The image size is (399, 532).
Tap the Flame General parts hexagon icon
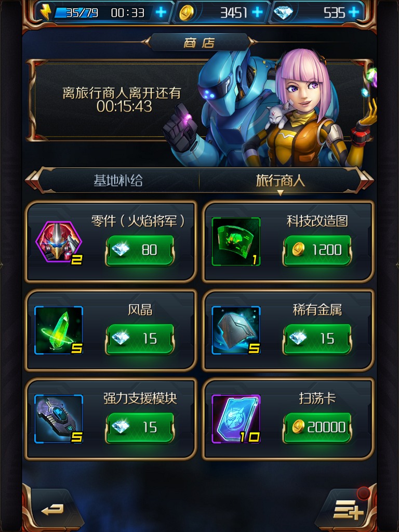[x=59, y=242]
